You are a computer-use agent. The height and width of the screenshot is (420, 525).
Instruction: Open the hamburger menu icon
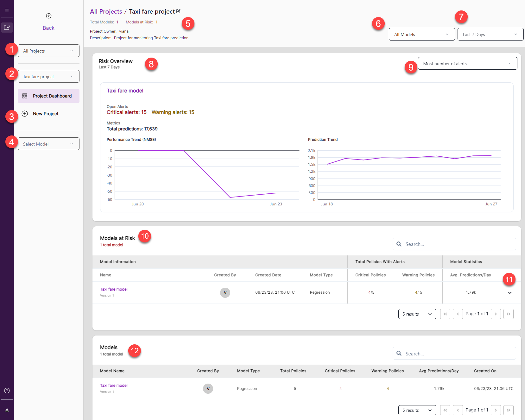coord(7,10)
